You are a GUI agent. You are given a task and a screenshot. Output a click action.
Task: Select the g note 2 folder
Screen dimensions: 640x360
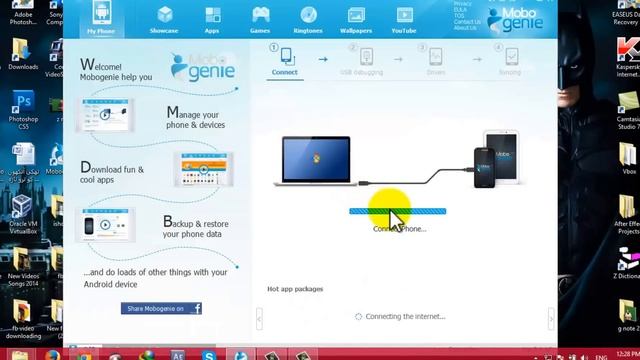(628, 315)
